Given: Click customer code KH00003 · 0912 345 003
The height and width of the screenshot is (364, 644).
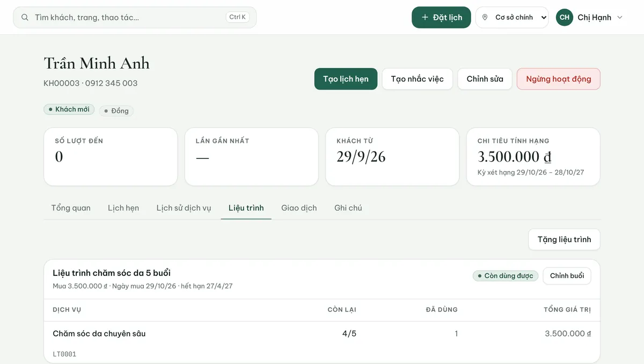Looking at the screenshot, I should (91, 83).
